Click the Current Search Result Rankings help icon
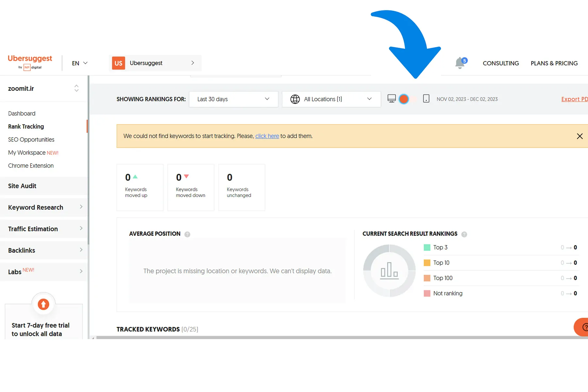 pyautogui.click(x=464, y=234)
